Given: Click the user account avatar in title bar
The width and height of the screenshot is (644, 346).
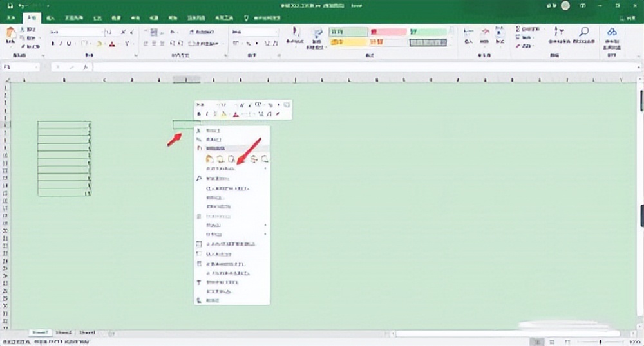Looking at the screenshot, I should 565,6.
